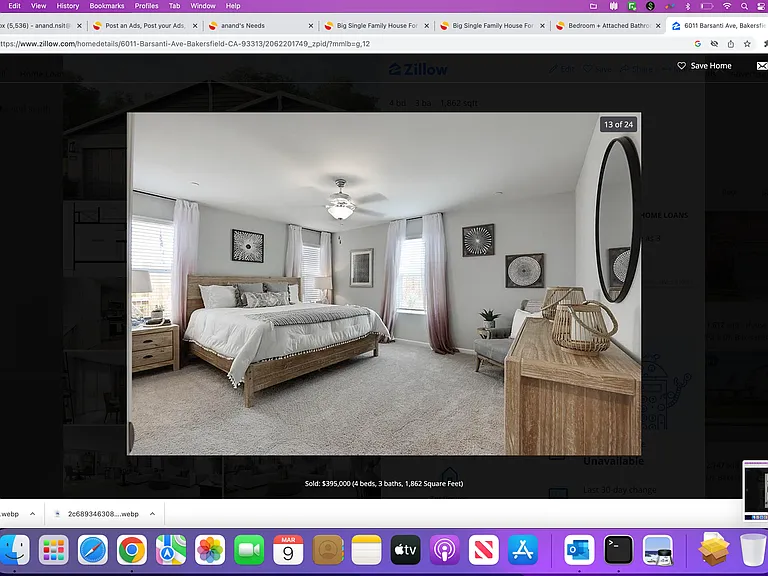This screenshot has height=576, width=768.
Task: Launch Safari from the Dock
Action: click(93, 550)
